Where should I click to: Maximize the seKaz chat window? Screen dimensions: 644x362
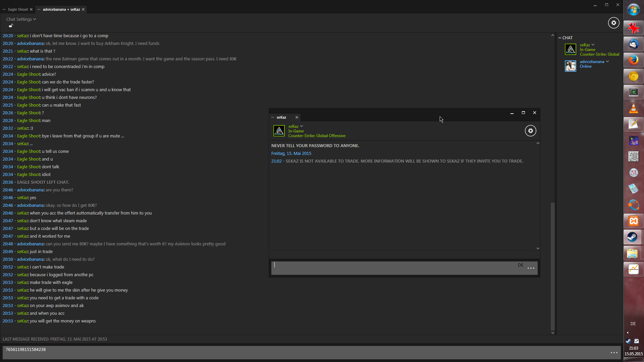coord(523,113)
